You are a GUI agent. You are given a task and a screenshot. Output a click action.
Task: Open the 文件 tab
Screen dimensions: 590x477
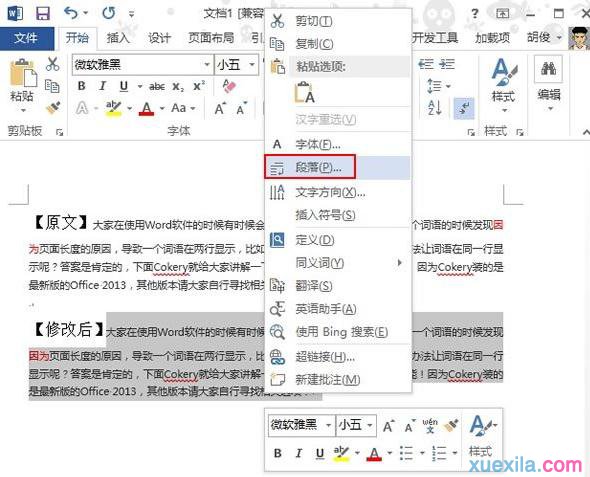point(26,38)
